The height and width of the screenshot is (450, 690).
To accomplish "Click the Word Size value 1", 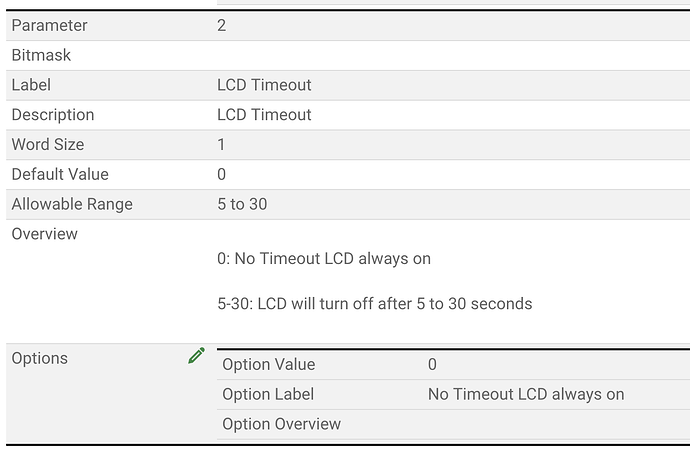I will coord(221,145).
